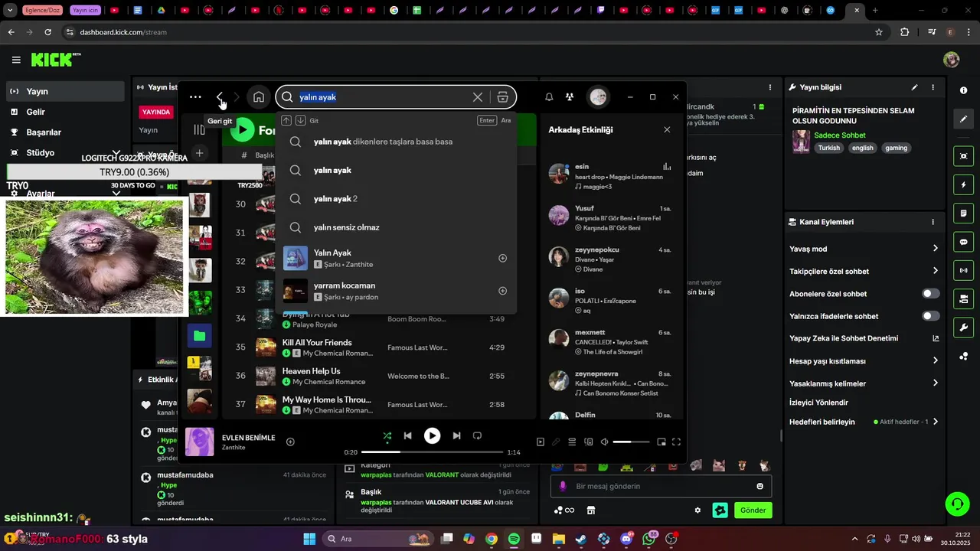Open the Spotify profile avatar
Screen dimensions: 980x551
(598, 97)
